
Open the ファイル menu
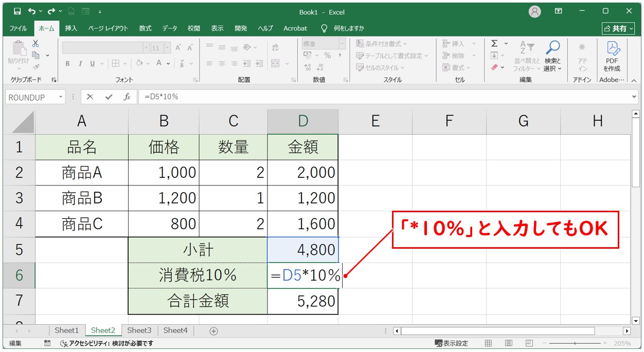[18, 28]
